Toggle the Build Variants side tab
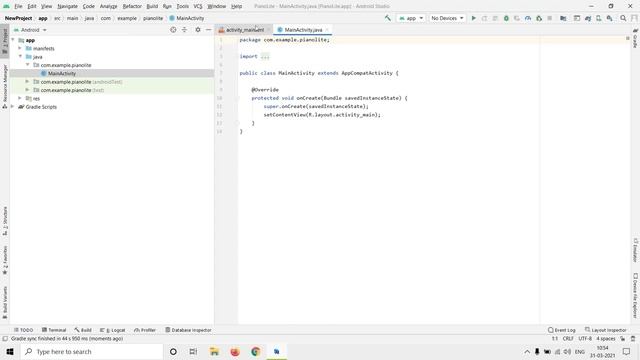 [5, 302]
